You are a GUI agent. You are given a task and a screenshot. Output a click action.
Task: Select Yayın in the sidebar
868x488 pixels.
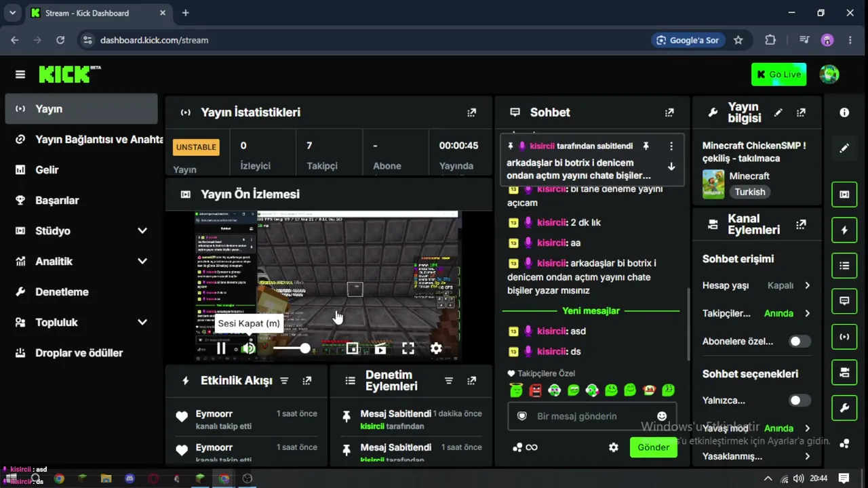pos(81,109)
